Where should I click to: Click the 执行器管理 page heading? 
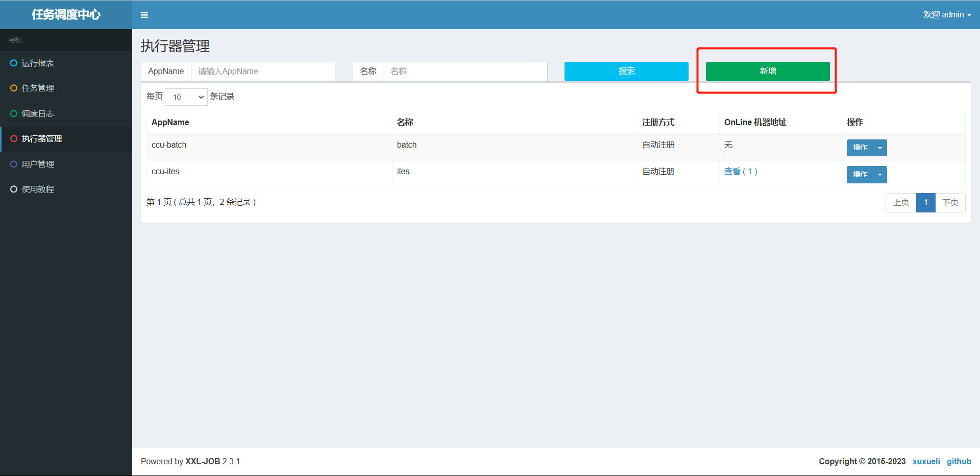(176, 46)
